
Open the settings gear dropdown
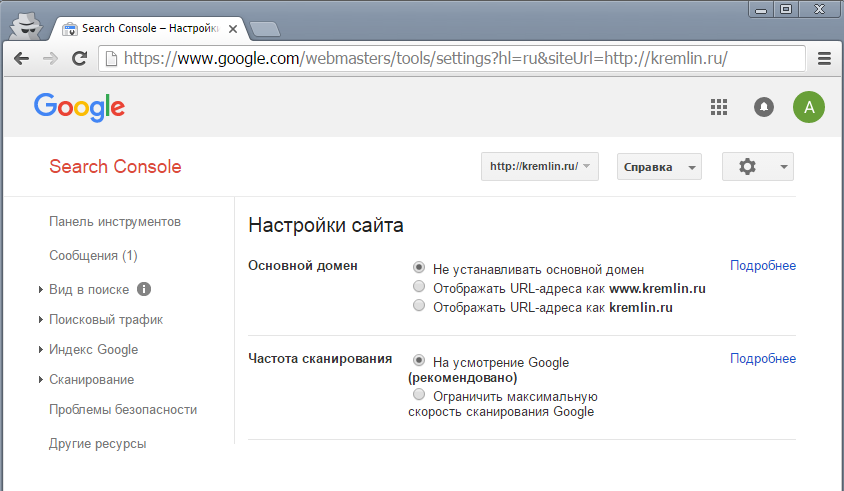(757, 166)
